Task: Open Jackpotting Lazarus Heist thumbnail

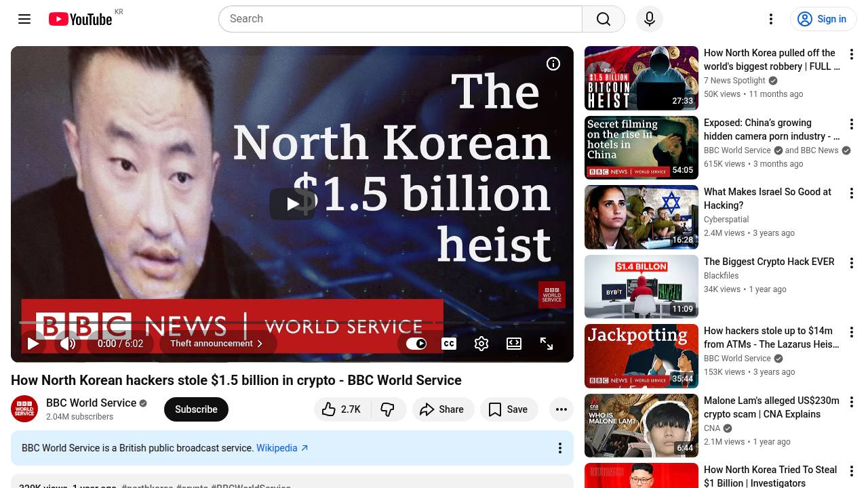Action: [x=642, y=356]
